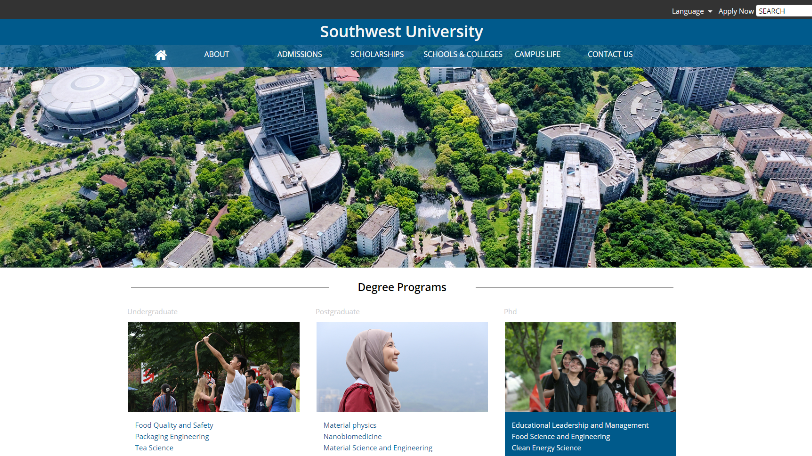Go to the Campus Life menu item

(x=537, y=55)
